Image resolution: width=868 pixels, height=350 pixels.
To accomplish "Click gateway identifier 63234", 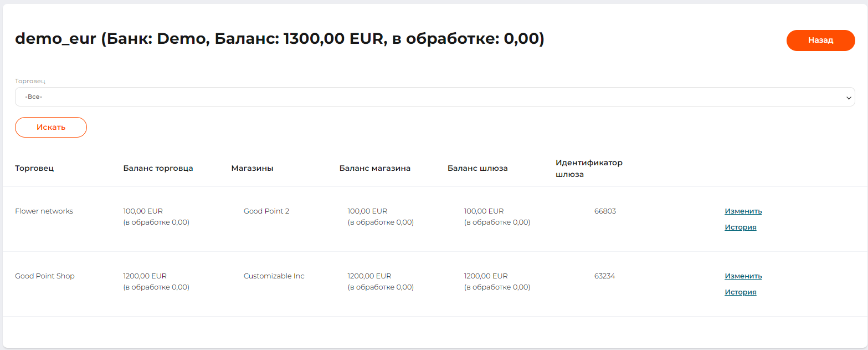I will 604,276.
